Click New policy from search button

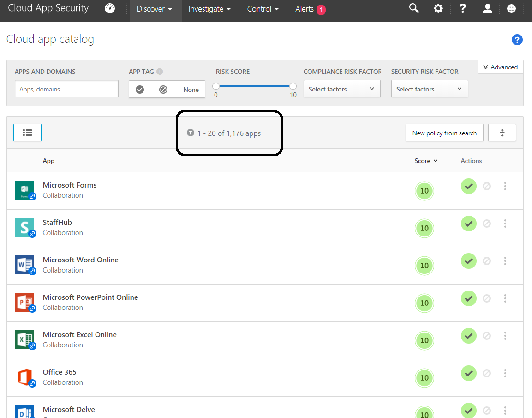(x=444, y=133)
